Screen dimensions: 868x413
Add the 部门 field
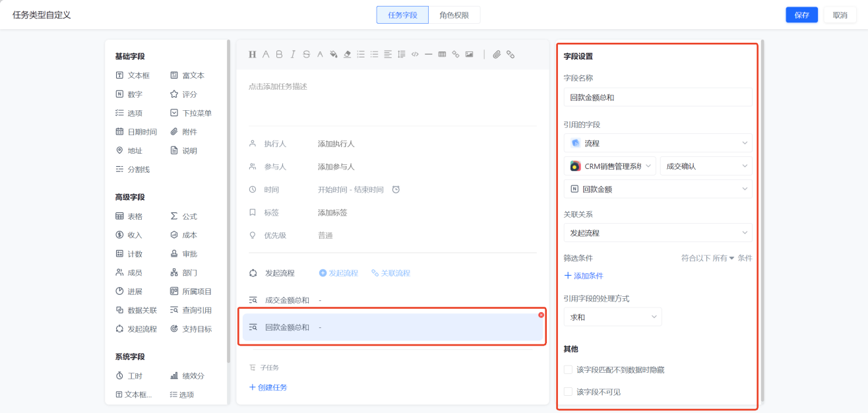(183, 272)
